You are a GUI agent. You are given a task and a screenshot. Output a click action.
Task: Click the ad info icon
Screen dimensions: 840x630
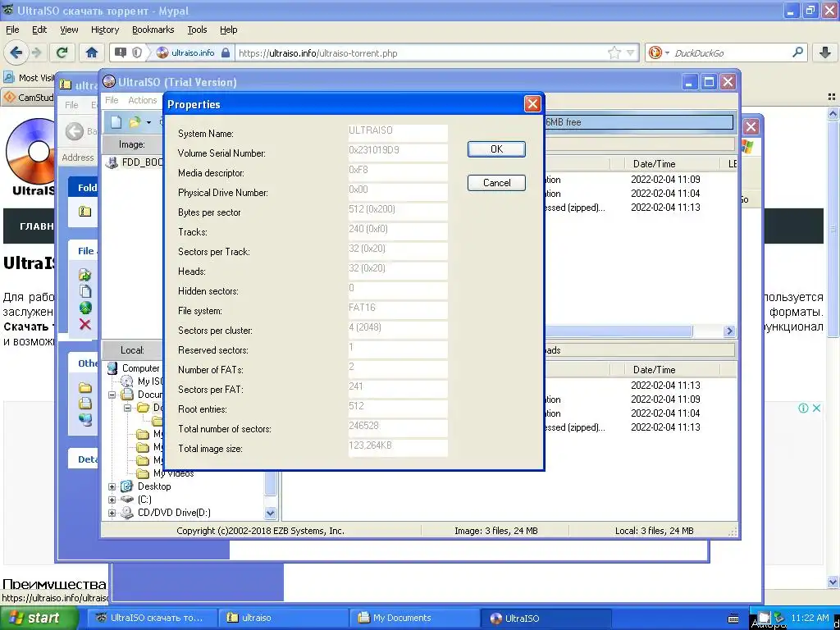click(803, 408)
